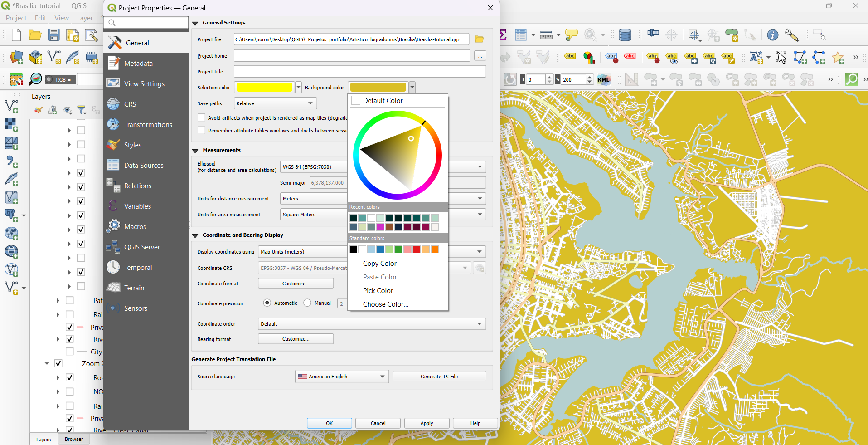Open Coordinate order Default dropdown
This screenshot has width=868, height=445.
point(372,323)
